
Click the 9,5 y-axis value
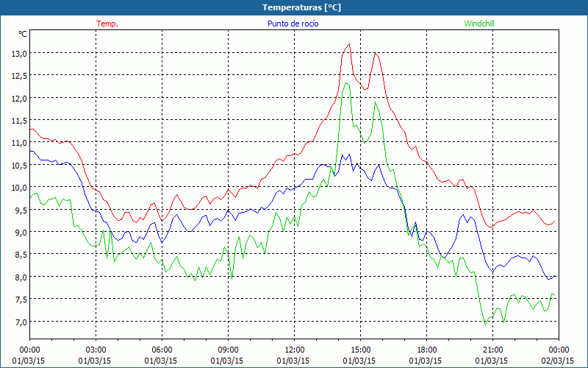tap(21, 210)
